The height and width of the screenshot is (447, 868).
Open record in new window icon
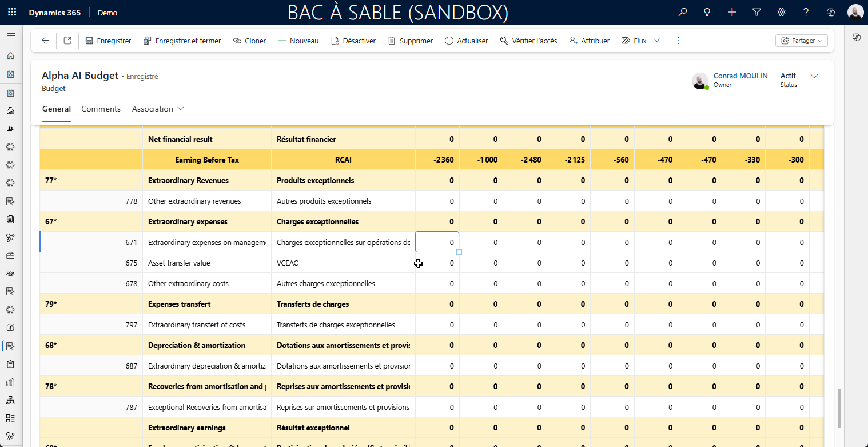(67, 41)
